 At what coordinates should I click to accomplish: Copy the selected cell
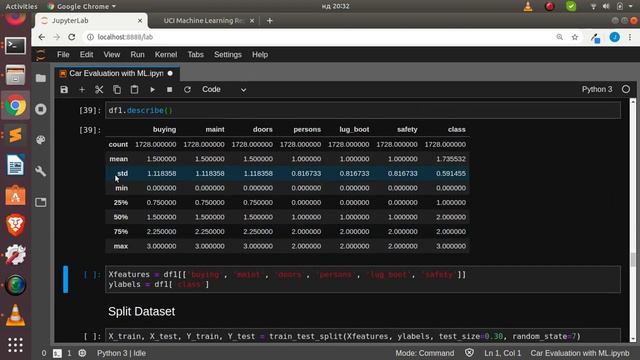[117, 89]
